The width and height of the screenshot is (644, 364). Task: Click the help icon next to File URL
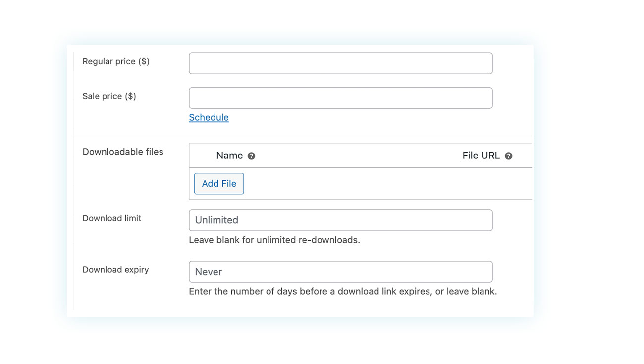(x=508, y=156)
